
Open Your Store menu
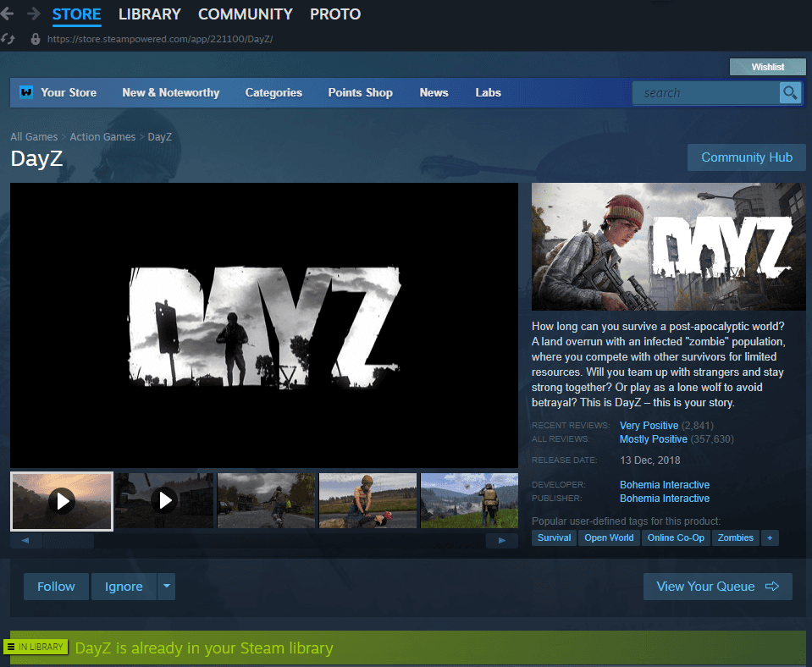[x=69, y=93]
